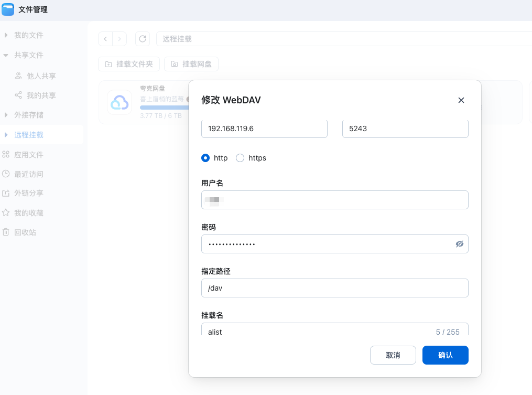532x395 pixels.
Task: Click the Confirm (确认) button
Action: point(445,355)
